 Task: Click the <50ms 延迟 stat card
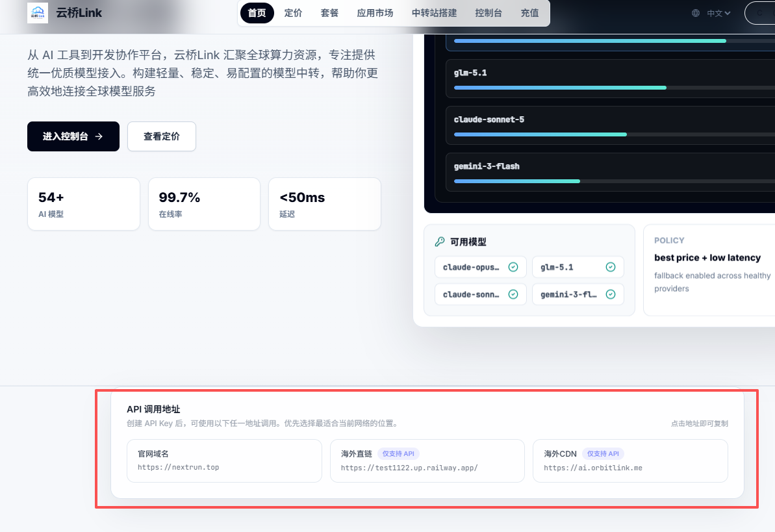point(325,204)
